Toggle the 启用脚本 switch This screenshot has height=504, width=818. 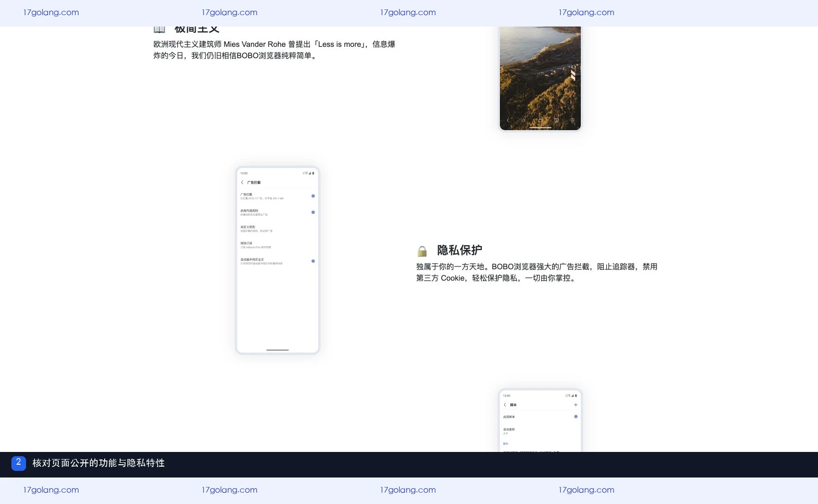pos(576,416)
